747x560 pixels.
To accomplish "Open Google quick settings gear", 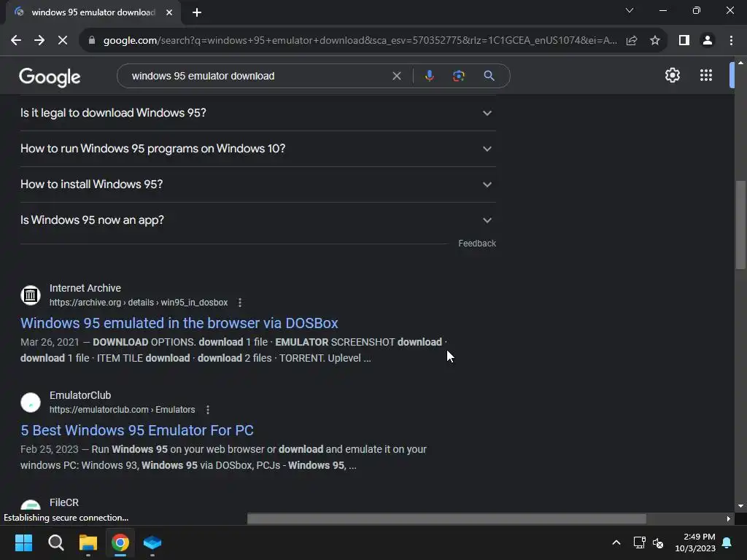I will 672,75.
